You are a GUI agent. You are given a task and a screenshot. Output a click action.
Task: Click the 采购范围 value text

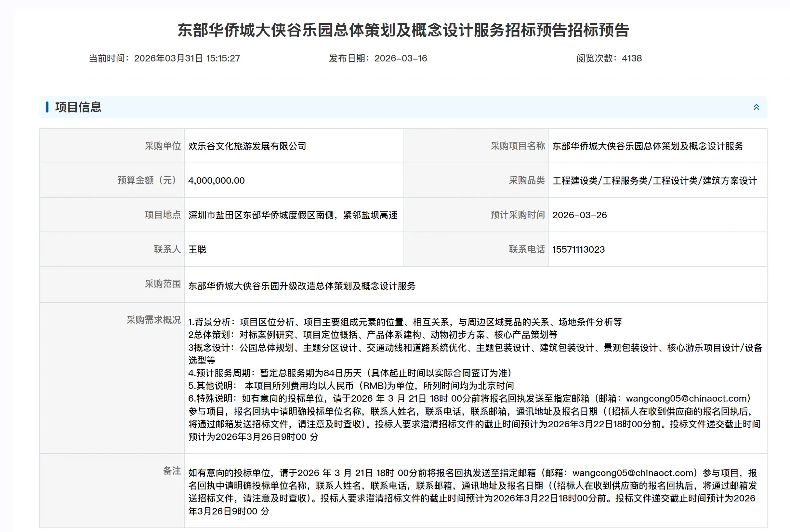click(x=302, y=286)
